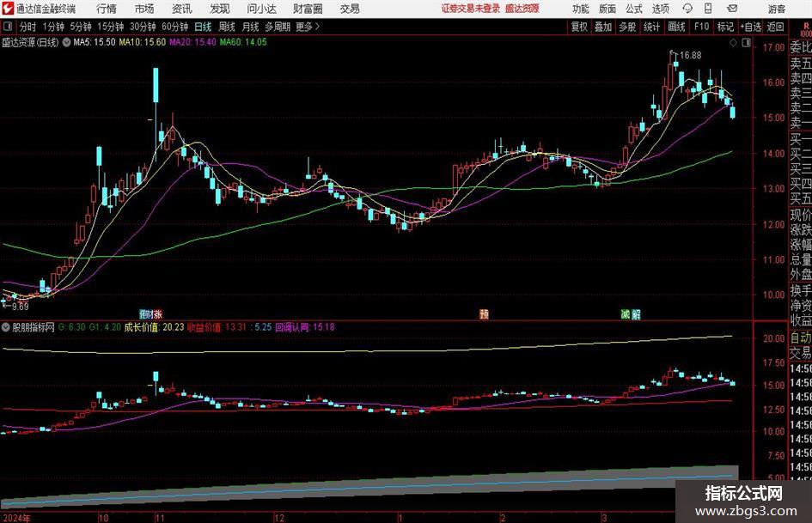The image size is (812, 523).
Task: Open the 行情 menu
Action: point(107,9)
